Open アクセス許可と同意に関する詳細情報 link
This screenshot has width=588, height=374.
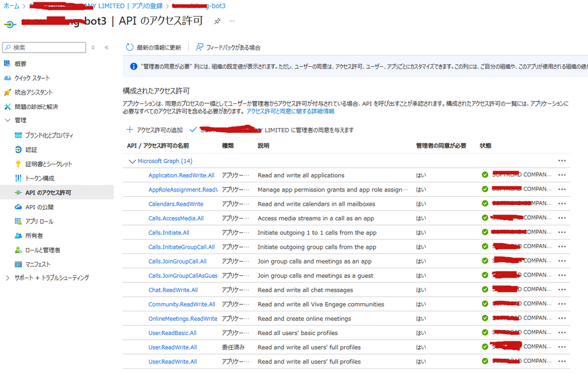290,112
